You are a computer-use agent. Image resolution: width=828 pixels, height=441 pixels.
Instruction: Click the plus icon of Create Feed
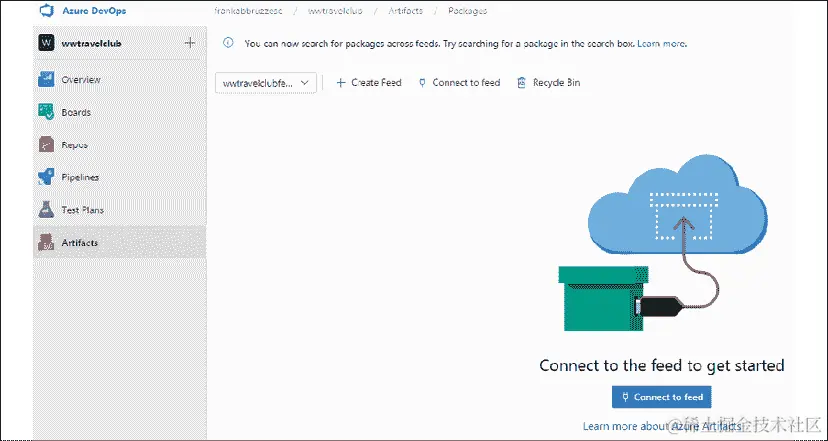tap(341, 83)
